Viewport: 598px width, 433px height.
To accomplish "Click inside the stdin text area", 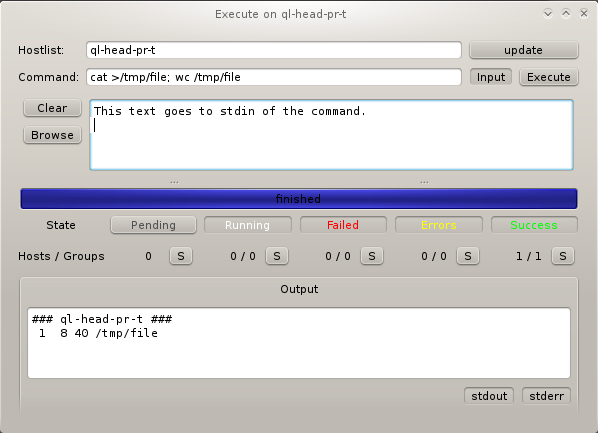I will pyautogui.click(x=331, y=135).
